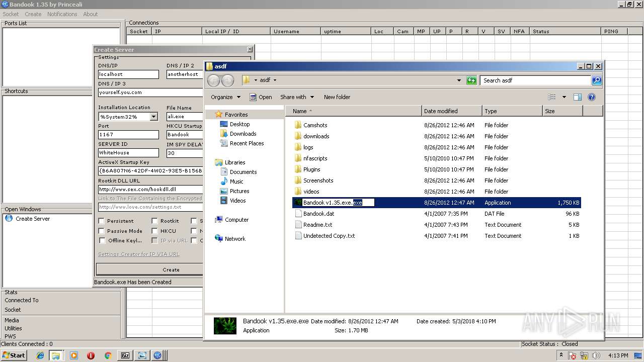Select the Plugins folder row

(x=436, y=169)
